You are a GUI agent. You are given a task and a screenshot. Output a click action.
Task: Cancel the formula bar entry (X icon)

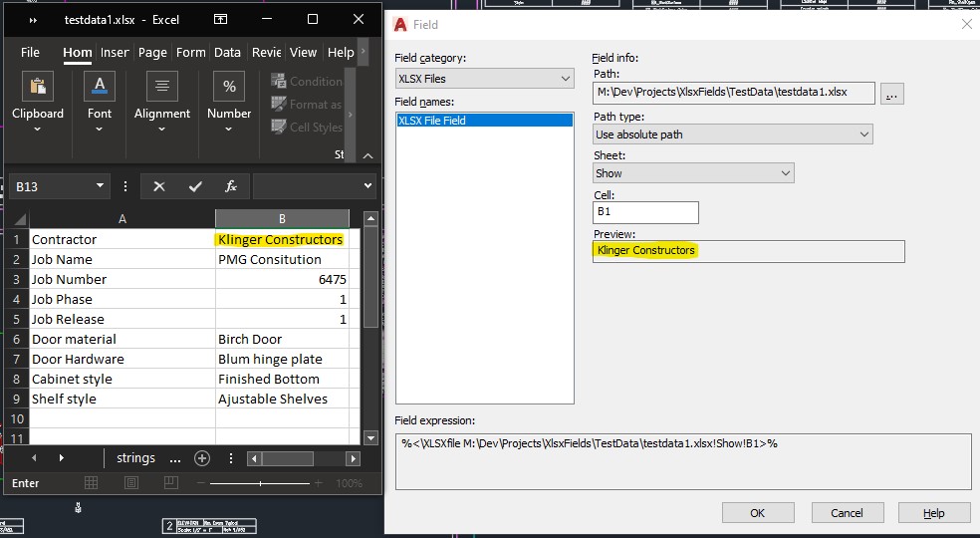pos(159,186)
